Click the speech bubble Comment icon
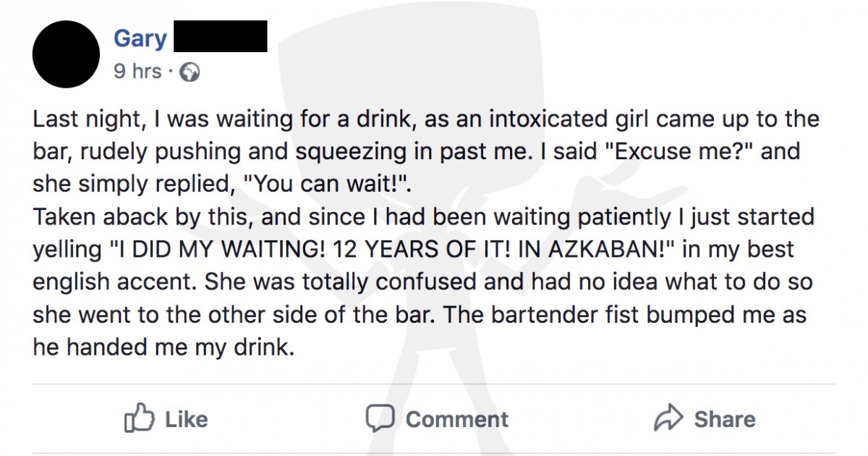 (x=380, y=418)
